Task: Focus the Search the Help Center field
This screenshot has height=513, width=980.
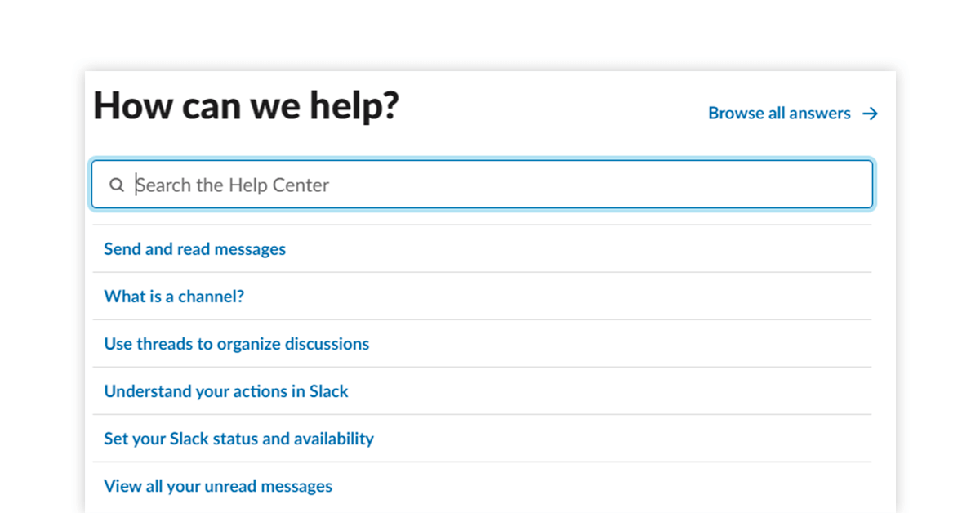Action: tap(482, 185)
